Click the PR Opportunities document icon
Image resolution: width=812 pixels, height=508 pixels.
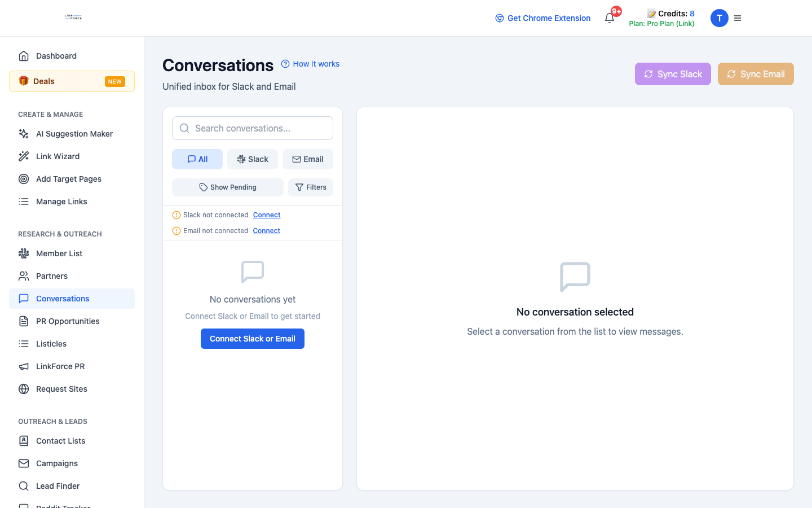24,321
